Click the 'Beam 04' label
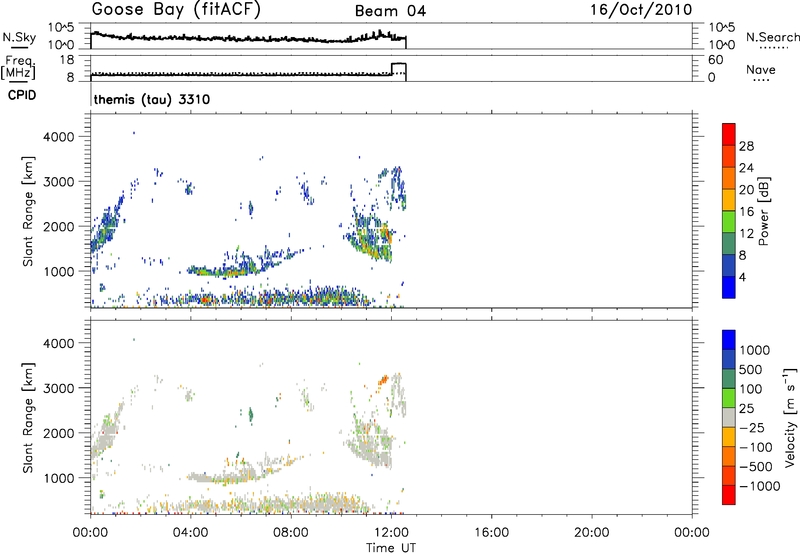The height and width of the screenshot is (554, 800). [x=390, y=11]
